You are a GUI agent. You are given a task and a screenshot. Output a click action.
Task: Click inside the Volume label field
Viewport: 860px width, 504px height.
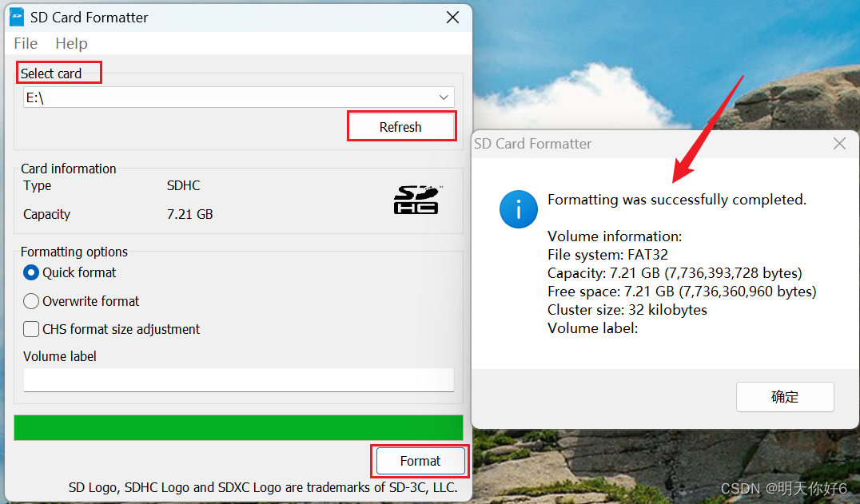(x=238, y=380)
